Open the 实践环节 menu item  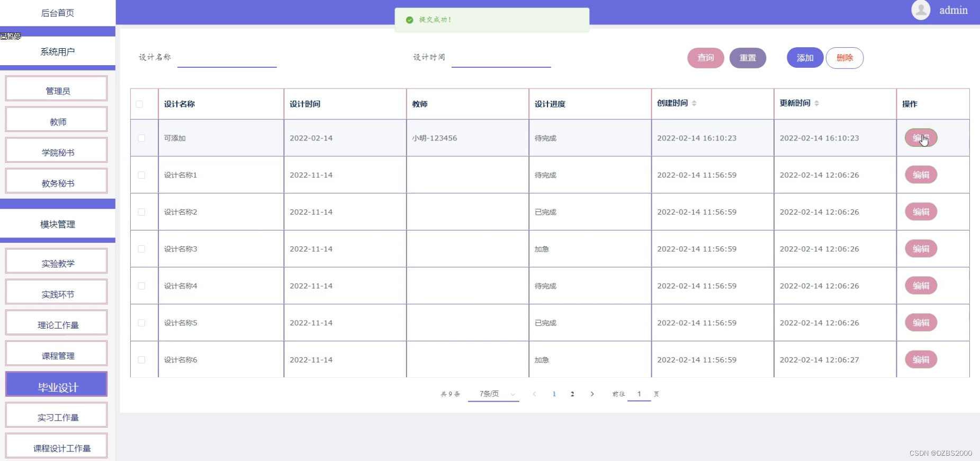(57, 291)
